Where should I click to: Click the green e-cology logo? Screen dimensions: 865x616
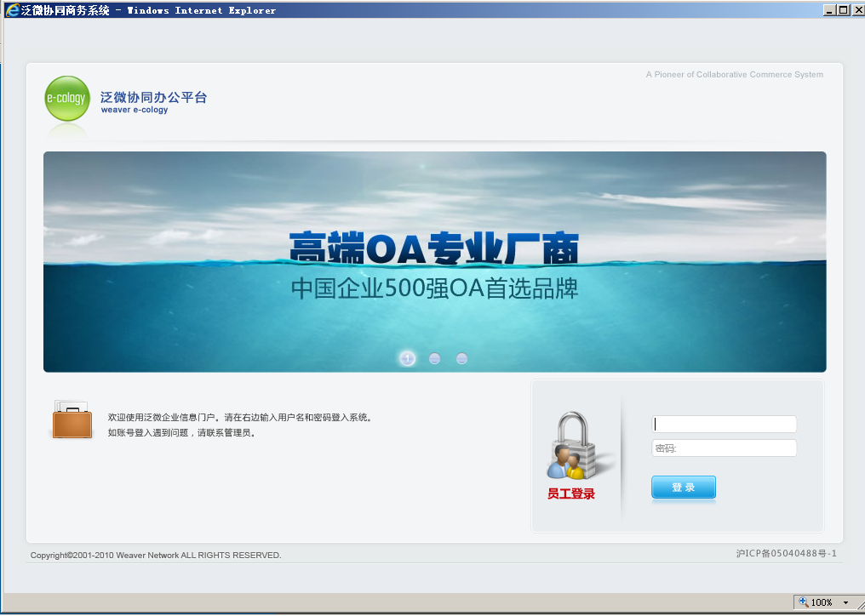(66, 99)
